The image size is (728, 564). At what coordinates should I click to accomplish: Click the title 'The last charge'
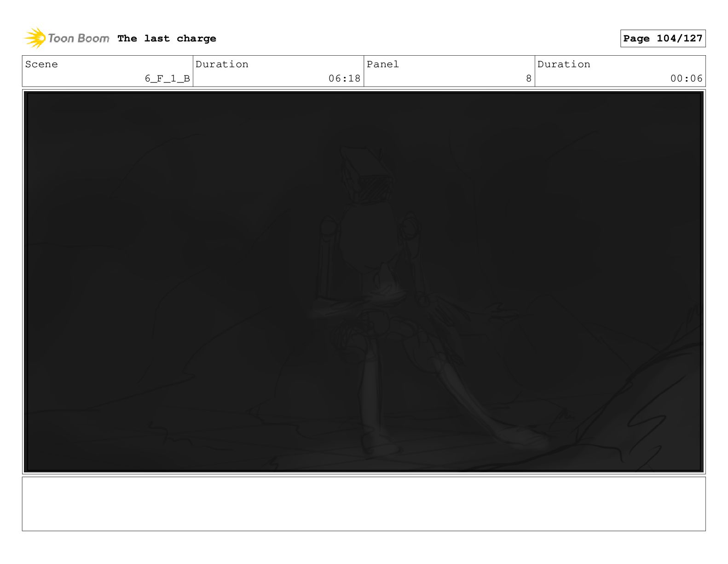167,39
